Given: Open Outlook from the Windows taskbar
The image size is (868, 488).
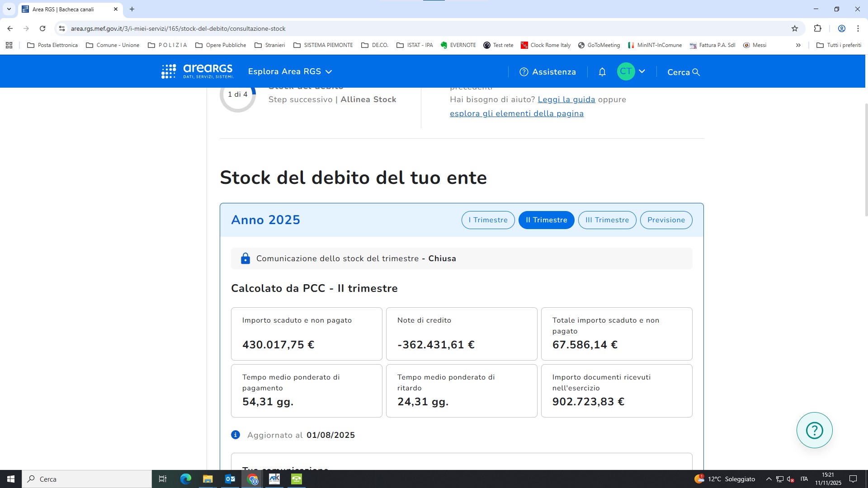Looking at the screenshot, I should [x=230, y=479].
